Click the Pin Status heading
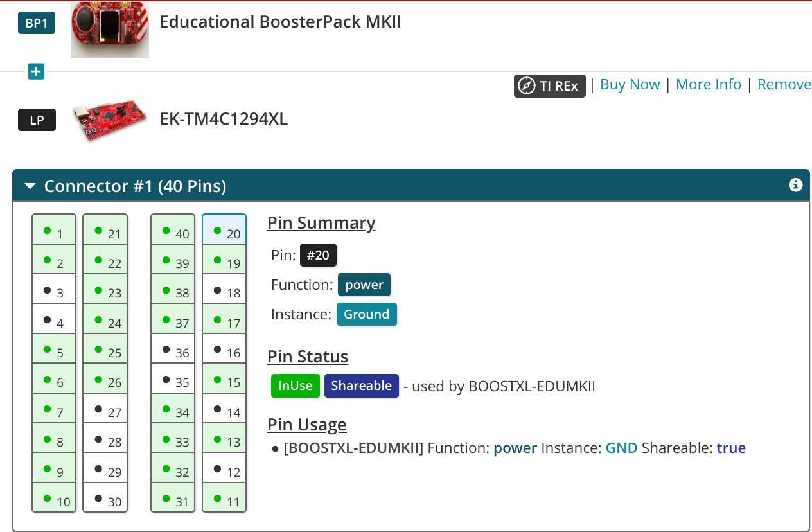Viewport: 812px width, 532px height. [x=308, y=357]
